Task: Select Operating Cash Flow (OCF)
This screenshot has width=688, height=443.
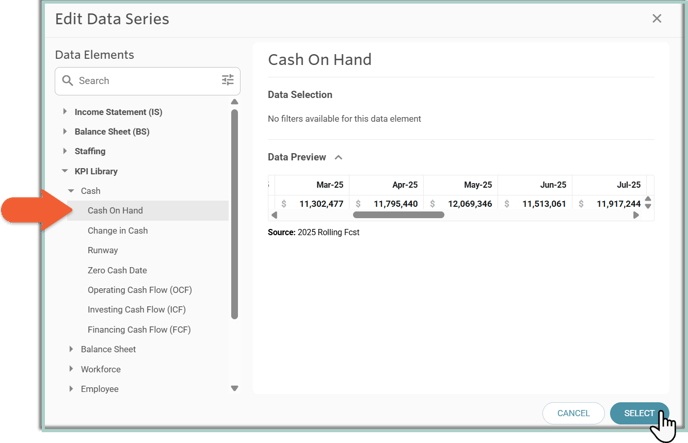Action: tap(140, 290)
